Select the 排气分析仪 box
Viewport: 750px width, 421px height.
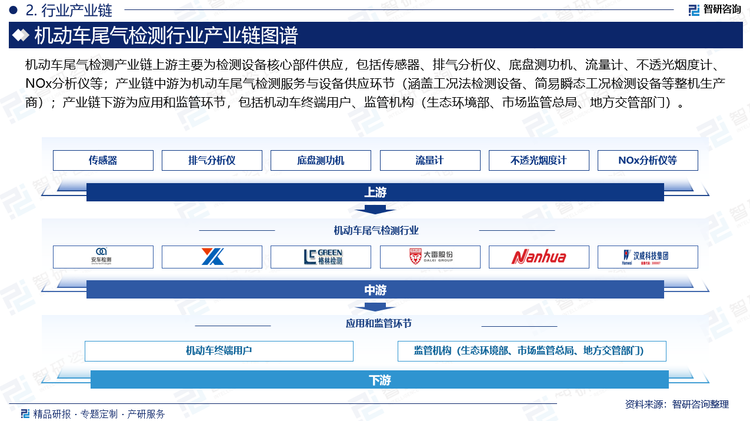(212, 160)
